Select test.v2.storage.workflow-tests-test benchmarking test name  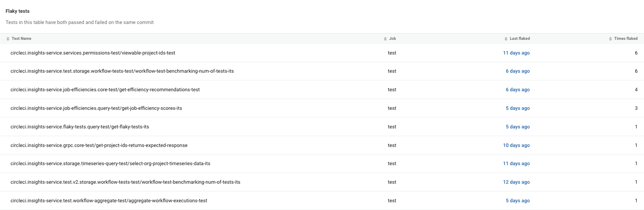point(125,182)
